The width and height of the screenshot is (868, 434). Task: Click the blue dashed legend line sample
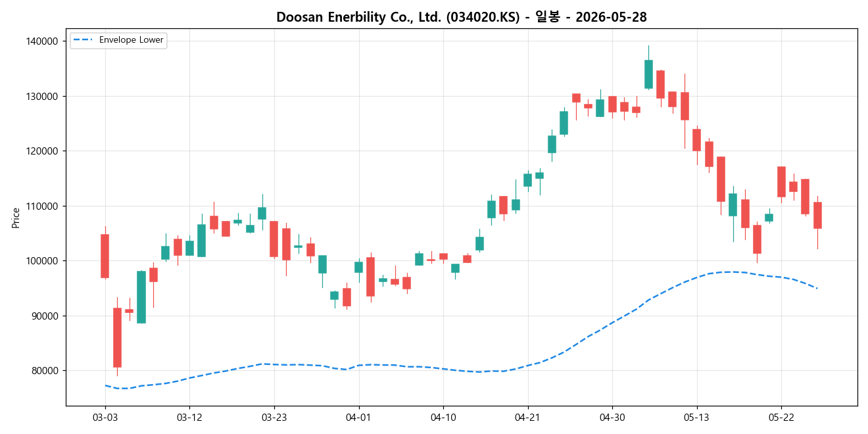[x=84, y=40]
